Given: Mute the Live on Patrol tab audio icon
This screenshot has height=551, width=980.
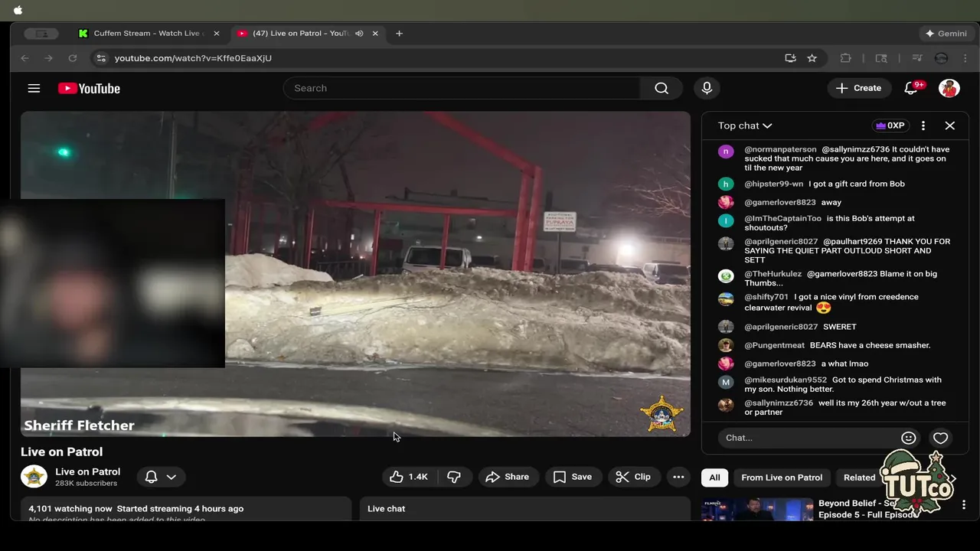Looking at the screenshot, I should (x=359, y=34).
